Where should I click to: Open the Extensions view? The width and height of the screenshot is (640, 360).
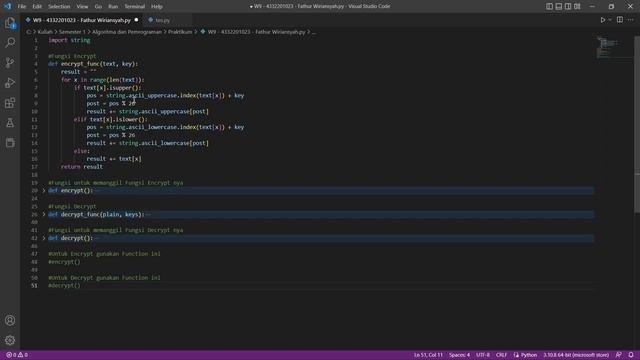(10, 102)
